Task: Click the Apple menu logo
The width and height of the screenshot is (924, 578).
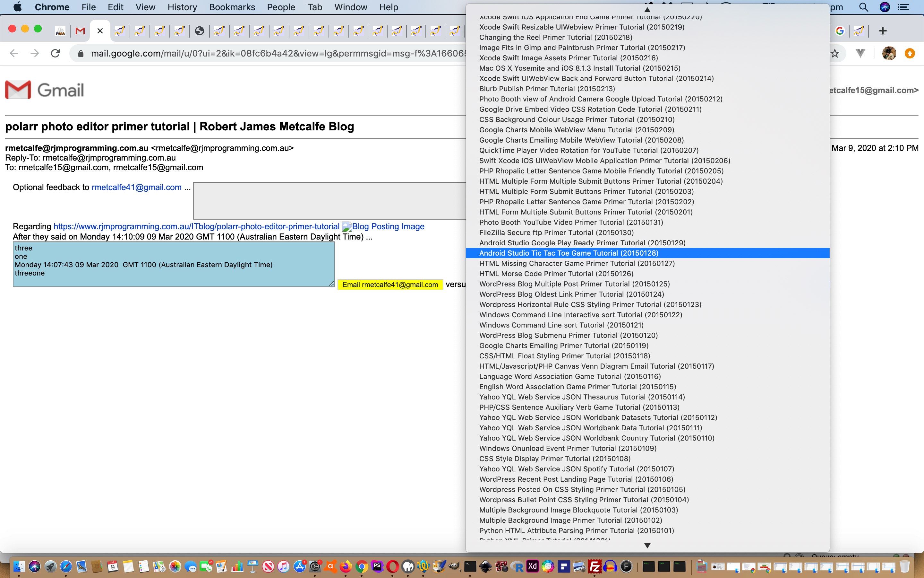Action: 18,7
